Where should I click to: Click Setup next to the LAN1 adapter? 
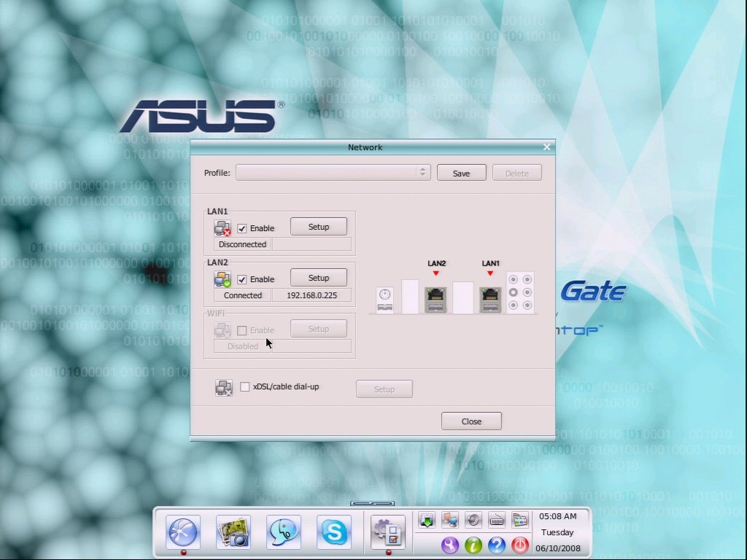pyautogui.click(x=319, y=227)
